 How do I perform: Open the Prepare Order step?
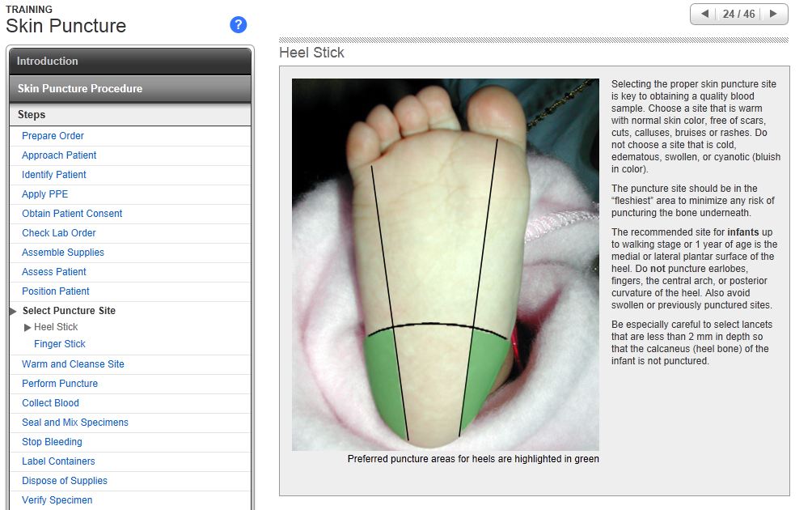[53, 136]
